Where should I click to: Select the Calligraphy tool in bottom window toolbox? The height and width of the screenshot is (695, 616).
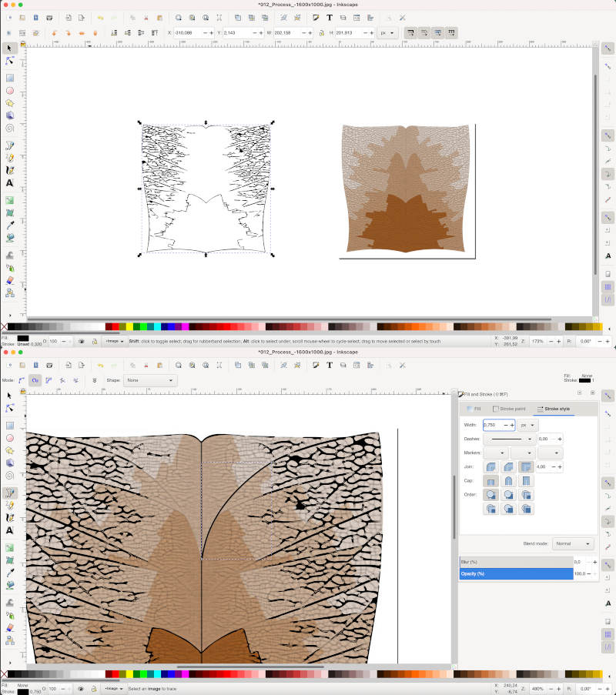pos(9,518)
